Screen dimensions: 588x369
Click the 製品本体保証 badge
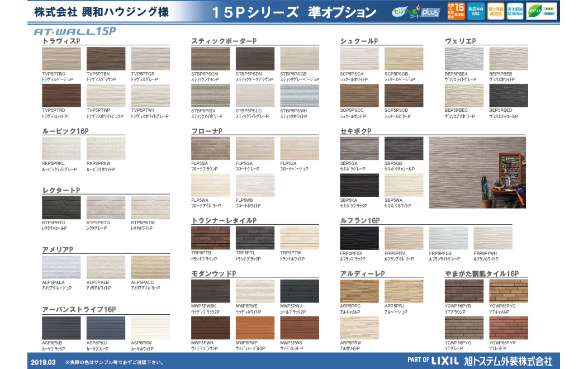[x=476, y=11]
